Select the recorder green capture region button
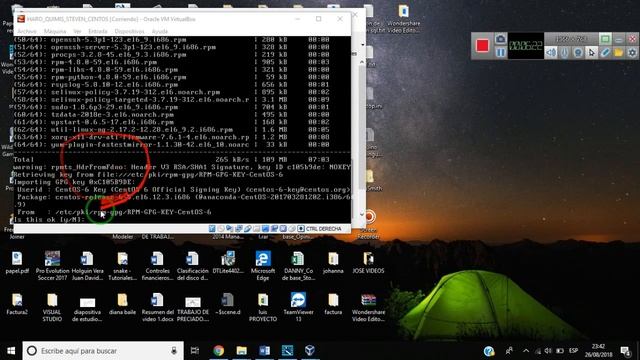 coord(605,39)
